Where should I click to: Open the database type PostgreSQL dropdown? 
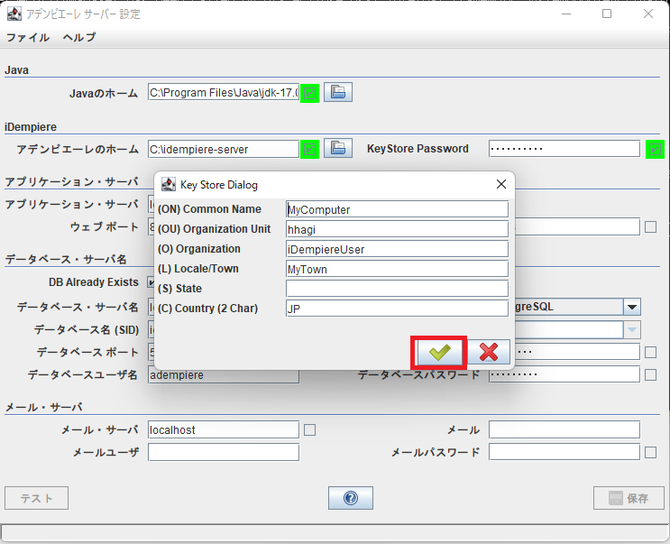[x=632, y=307]
